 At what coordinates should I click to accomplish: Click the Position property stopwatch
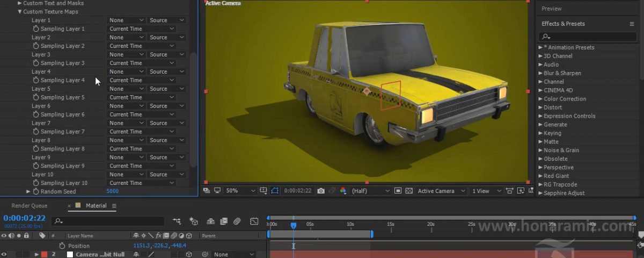62,246
